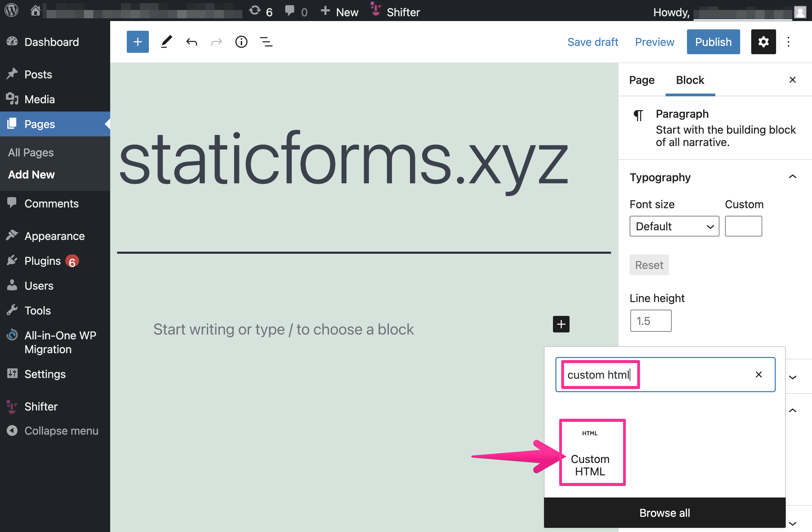Undo the last change
The width and height of the screenshot is (812, 532).
point(192,42)
